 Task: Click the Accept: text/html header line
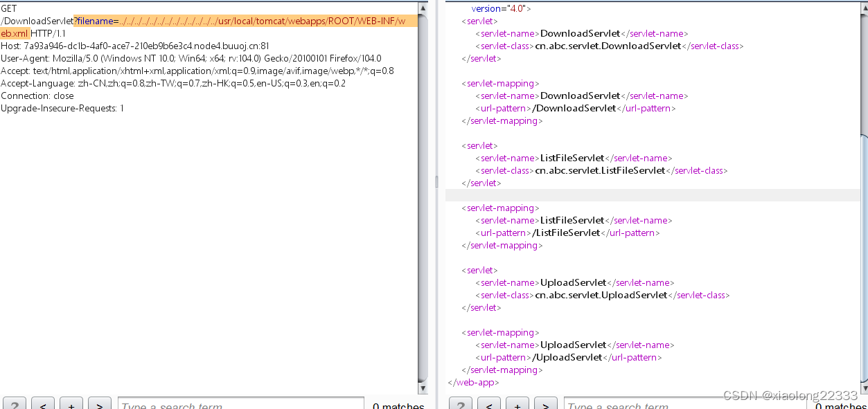[197, 71]
